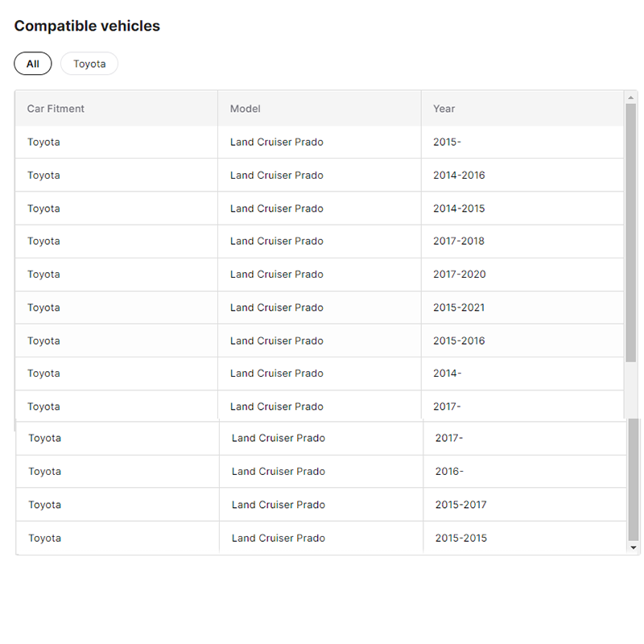This screenshot has width=644, height=644.
Task: Click the Model column header
Action: click(x=245, y=109)
